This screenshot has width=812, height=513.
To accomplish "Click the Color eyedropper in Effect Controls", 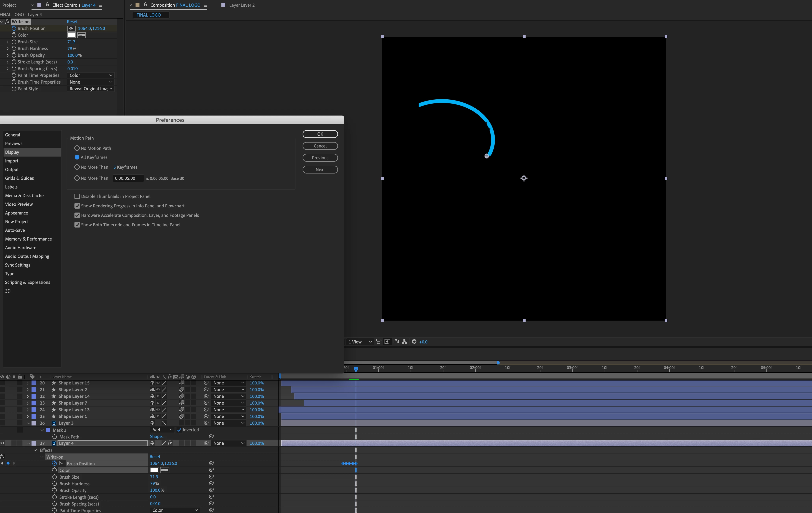I will point(82,35).
